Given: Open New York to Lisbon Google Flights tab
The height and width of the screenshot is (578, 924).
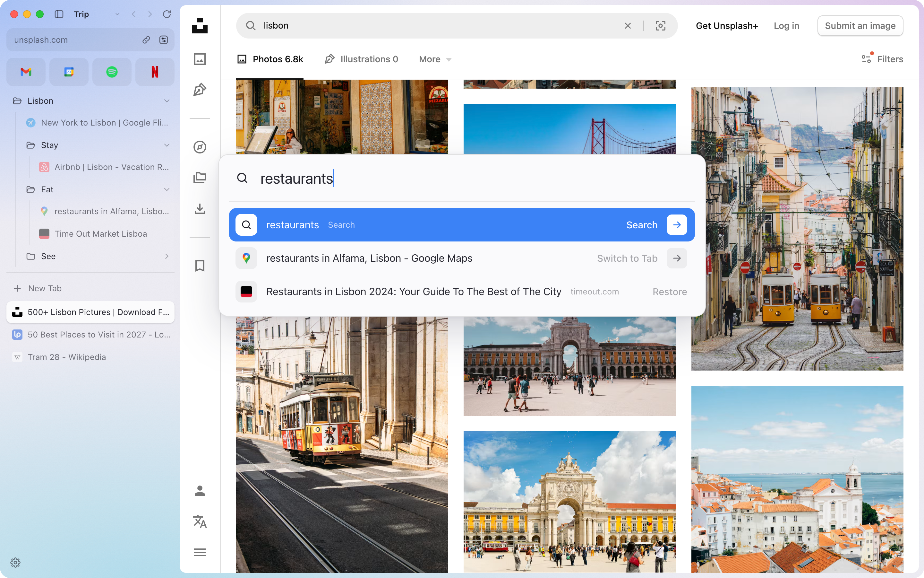Looking at the screenshot, I should [x=97, y=123].
